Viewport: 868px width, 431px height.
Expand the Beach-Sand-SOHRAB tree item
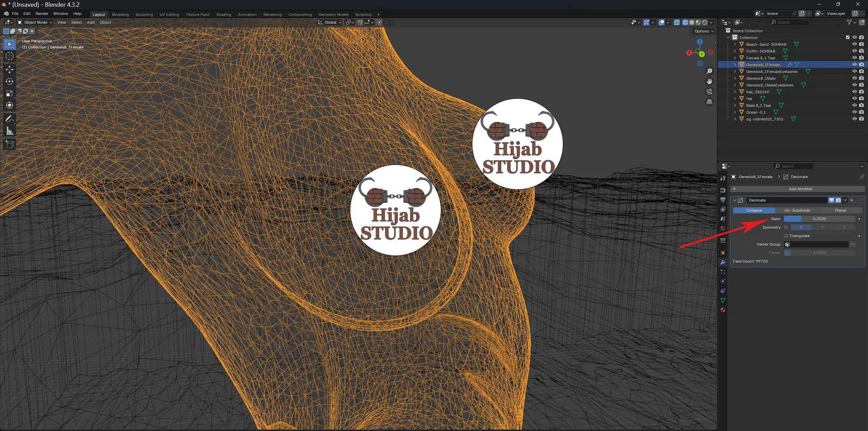(735, 44)
